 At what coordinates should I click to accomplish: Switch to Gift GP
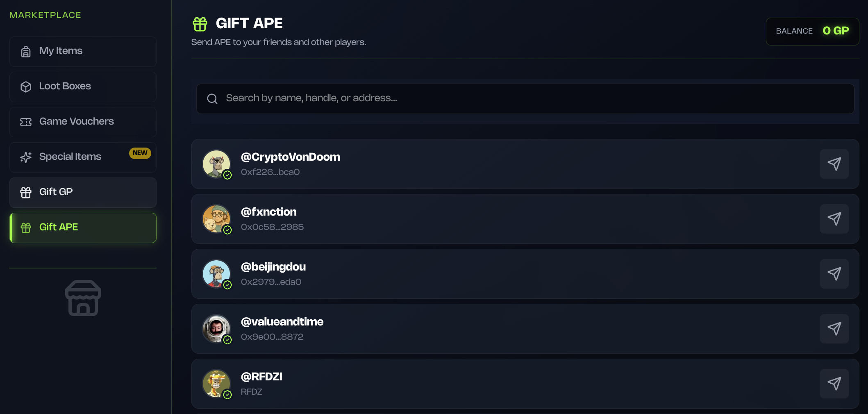click(83, 192)
